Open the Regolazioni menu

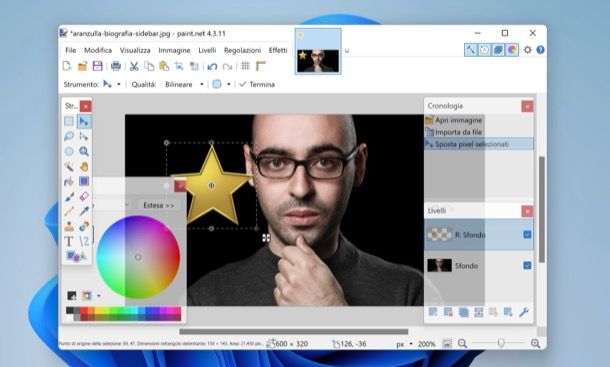pyautogui.click(x=242, y=50)
